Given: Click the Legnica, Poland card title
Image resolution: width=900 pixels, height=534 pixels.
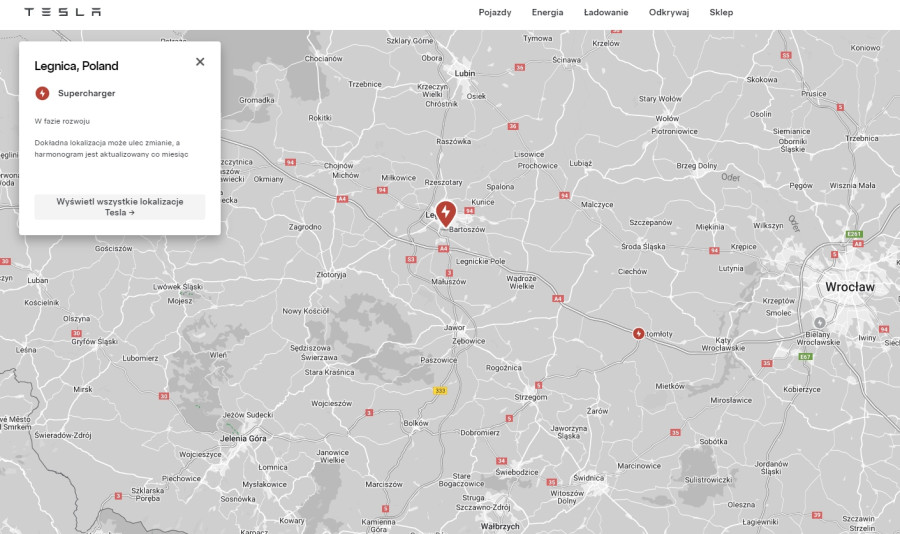Looking at the screenshot, I should (x=76, y=66).
